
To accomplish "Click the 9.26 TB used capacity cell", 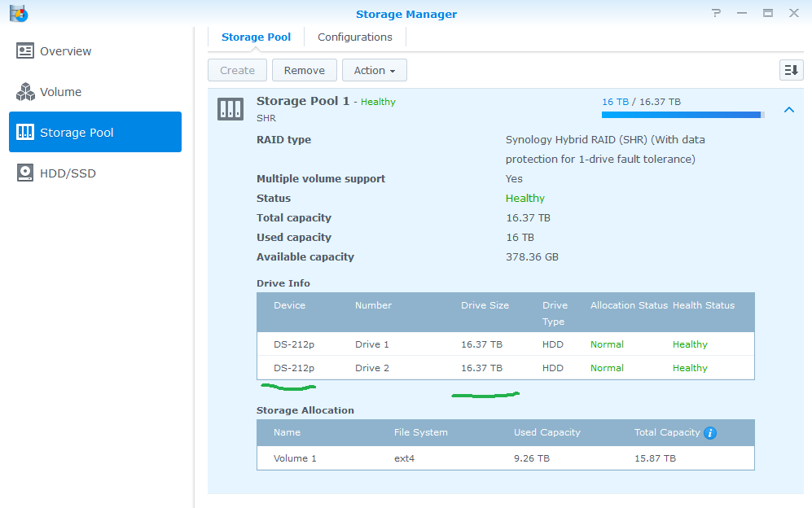I will (x=531, y=458).
